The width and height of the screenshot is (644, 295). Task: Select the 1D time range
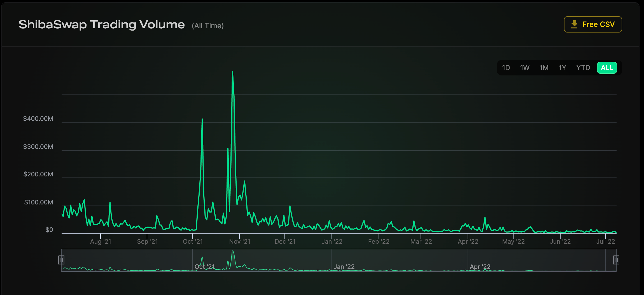tap(506, 68)
